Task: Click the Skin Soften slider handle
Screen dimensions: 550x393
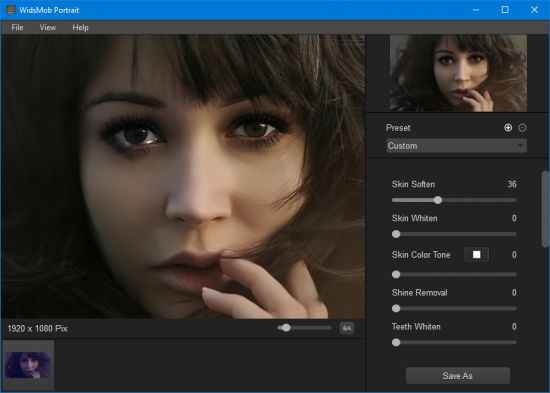Action: click(437, 200)
